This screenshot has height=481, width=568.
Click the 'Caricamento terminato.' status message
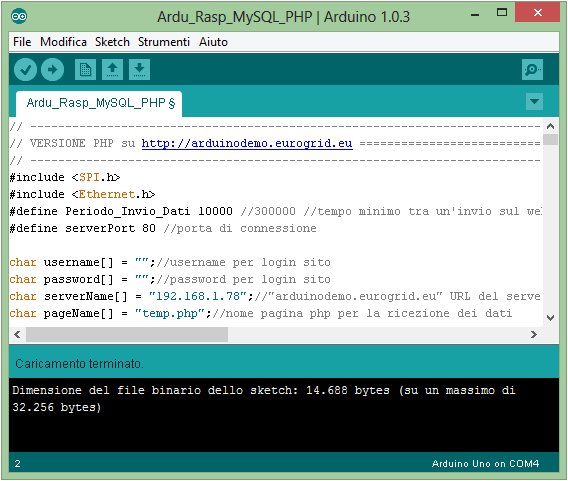pos(79,363)
